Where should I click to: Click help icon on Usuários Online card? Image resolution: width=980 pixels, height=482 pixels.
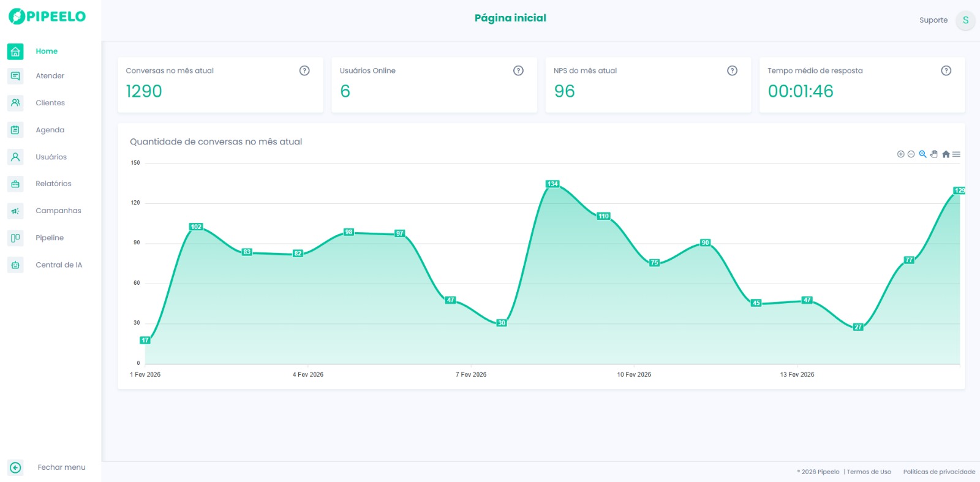[x=518, y=70]
